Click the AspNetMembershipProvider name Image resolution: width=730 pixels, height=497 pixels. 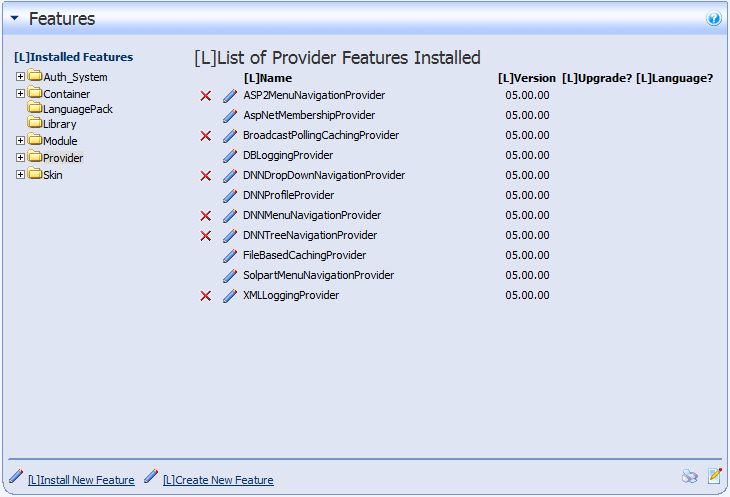(309, 115)
